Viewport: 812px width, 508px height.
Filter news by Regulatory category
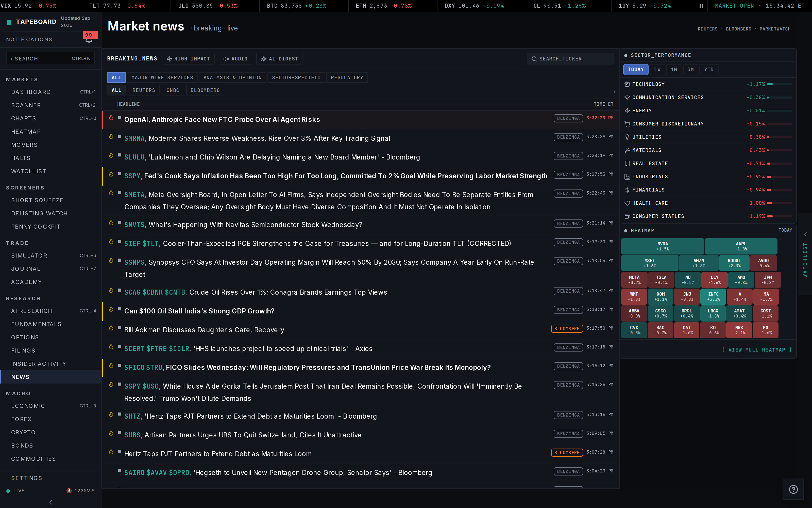[x=347, y=78]
